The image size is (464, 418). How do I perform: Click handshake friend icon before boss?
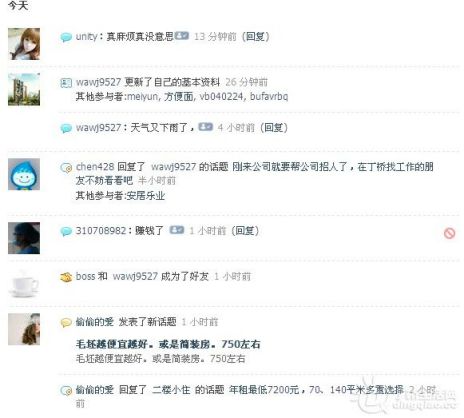tap(66, 277)
